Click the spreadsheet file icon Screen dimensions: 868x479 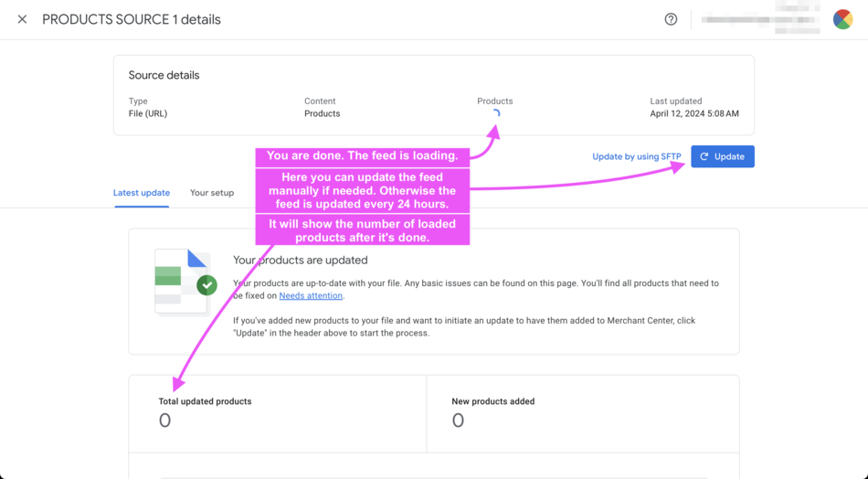tap(180, 280)
